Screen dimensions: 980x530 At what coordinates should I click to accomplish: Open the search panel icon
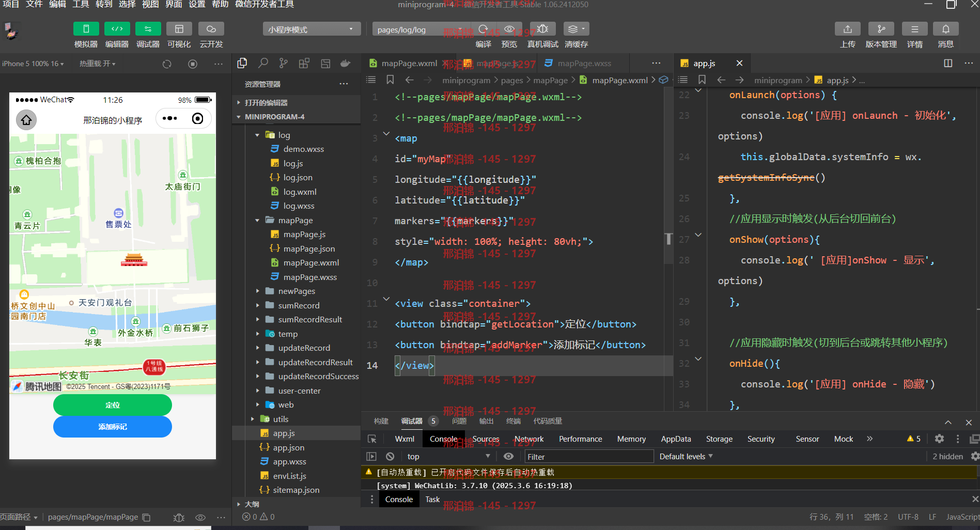tap(263, 64)
